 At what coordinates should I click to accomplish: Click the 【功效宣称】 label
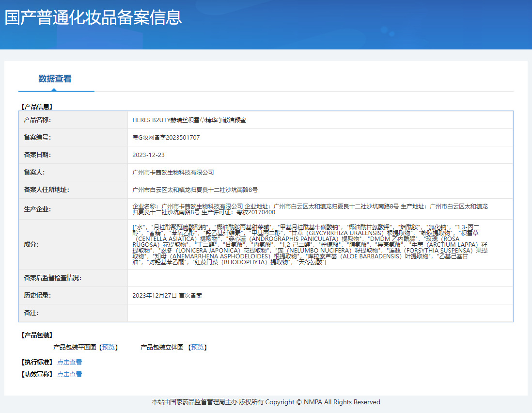coord(37,374)
